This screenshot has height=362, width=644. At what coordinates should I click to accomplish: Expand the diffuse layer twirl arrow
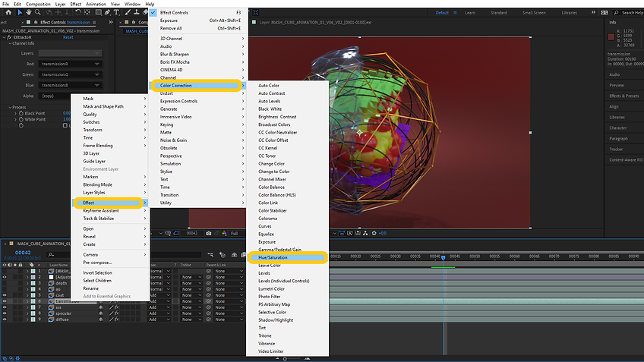click(27, 320)
